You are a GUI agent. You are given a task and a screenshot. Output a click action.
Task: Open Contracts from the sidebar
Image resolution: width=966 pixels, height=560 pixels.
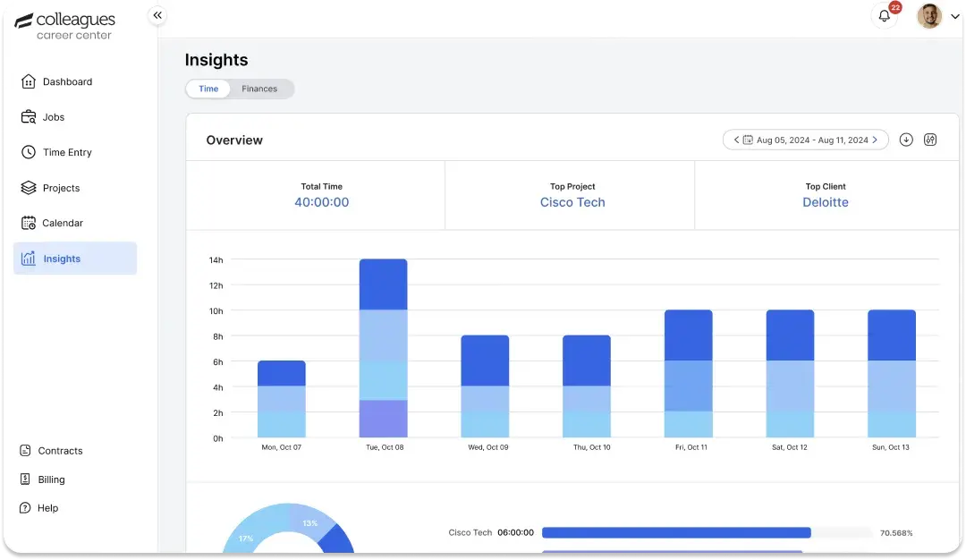[x=60, y=450]
